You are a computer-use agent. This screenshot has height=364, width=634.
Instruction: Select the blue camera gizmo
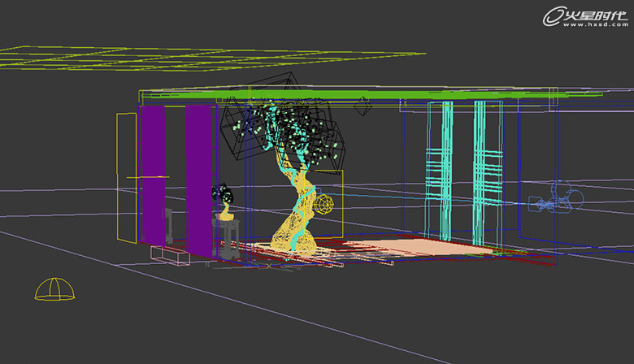tap(556, 197)
